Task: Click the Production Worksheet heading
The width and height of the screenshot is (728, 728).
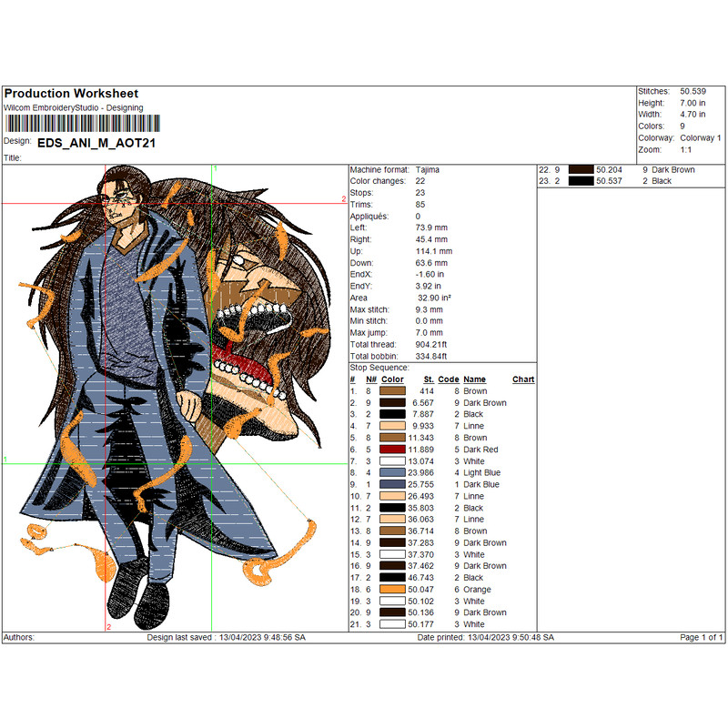Action: click(x=71, y=94)
